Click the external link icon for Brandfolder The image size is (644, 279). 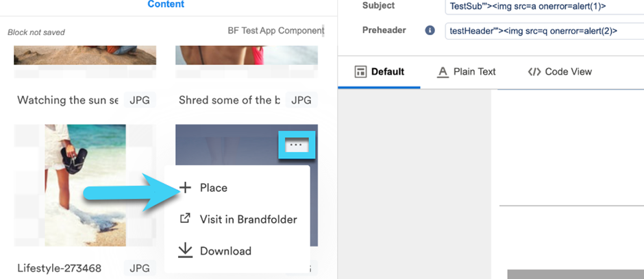[186, 219]
